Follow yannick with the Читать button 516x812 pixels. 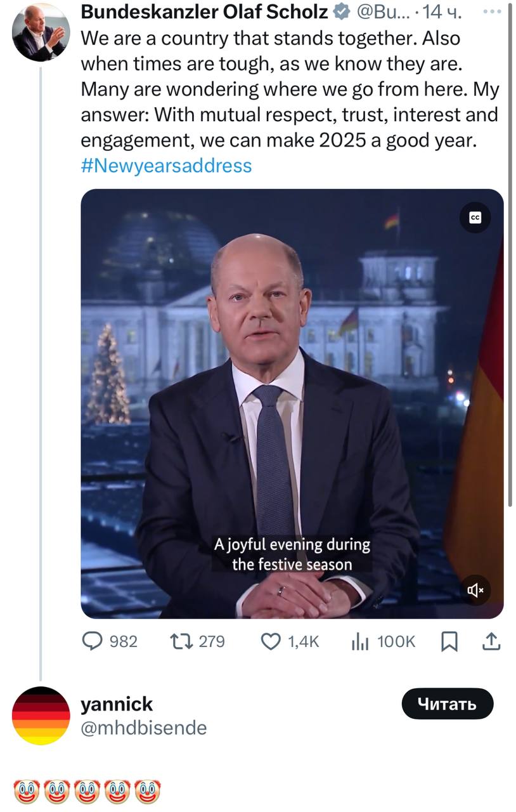[447, 704]
